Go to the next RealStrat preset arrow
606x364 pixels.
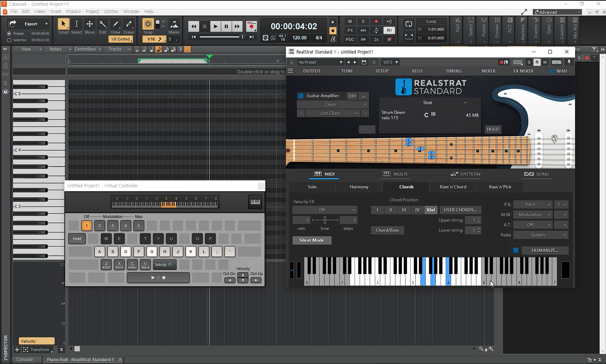pyautogui.click(x=355, y=62)
